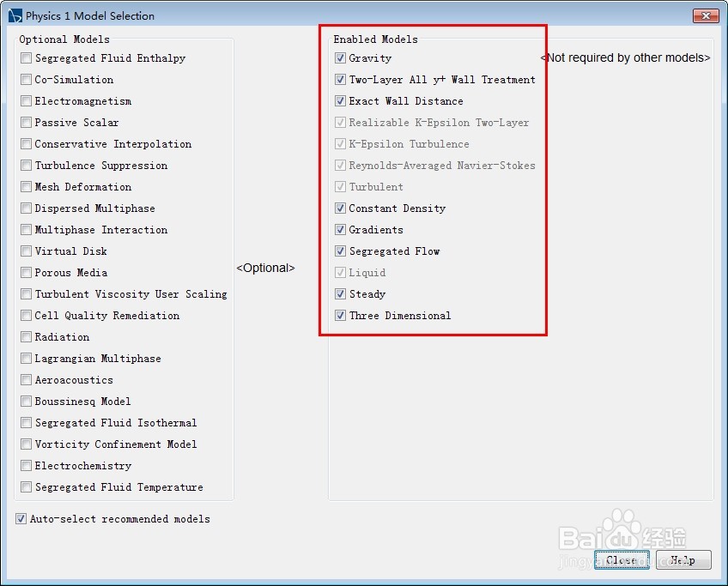Uncheck the Gravity enabled model
The width and height of the screenshot is (728, 586).
click(x=340, y=58)
